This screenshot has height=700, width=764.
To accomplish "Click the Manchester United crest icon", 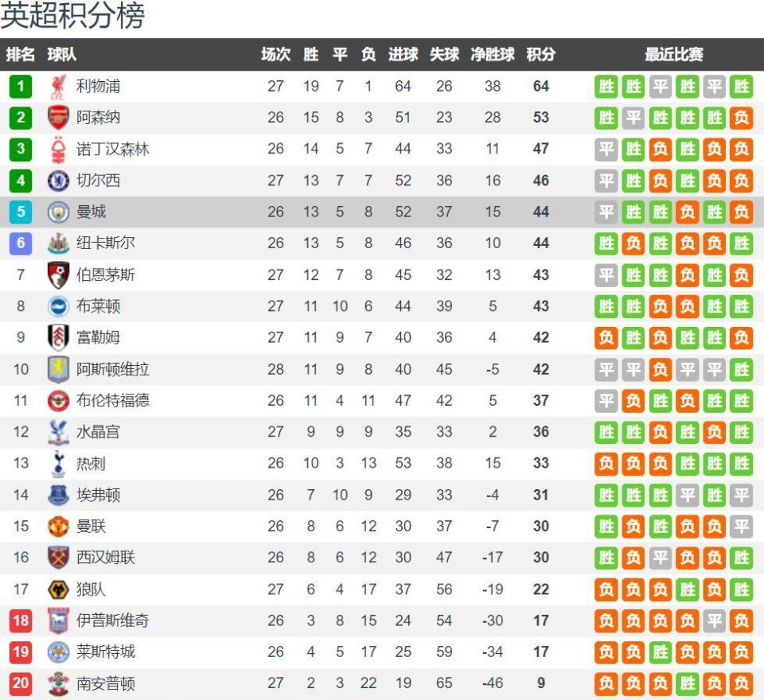I will [58, 527].
